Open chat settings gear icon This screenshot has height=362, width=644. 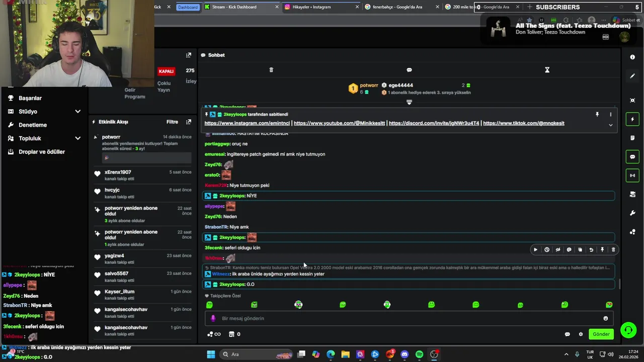pyautogui.click(x=581, y=334)
